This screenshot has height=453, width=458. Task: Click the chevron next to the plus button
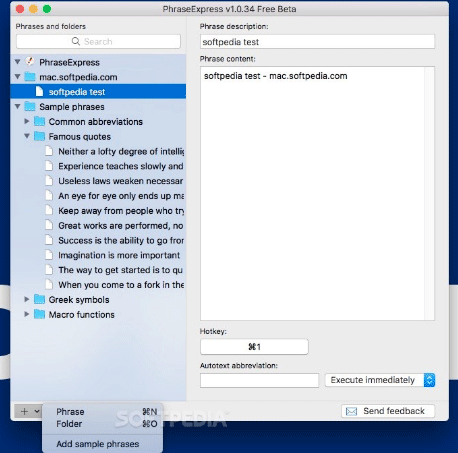37,411
